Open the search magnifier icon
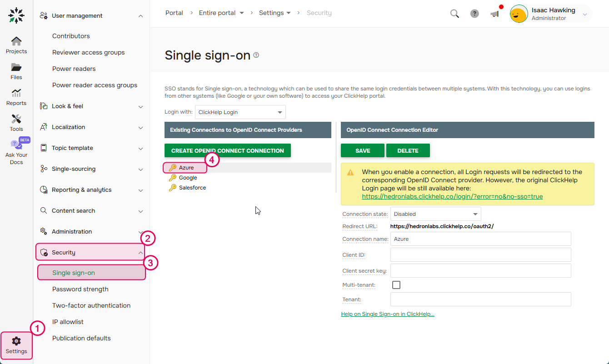This screenshot has width=609, height=364. [454, 14]
